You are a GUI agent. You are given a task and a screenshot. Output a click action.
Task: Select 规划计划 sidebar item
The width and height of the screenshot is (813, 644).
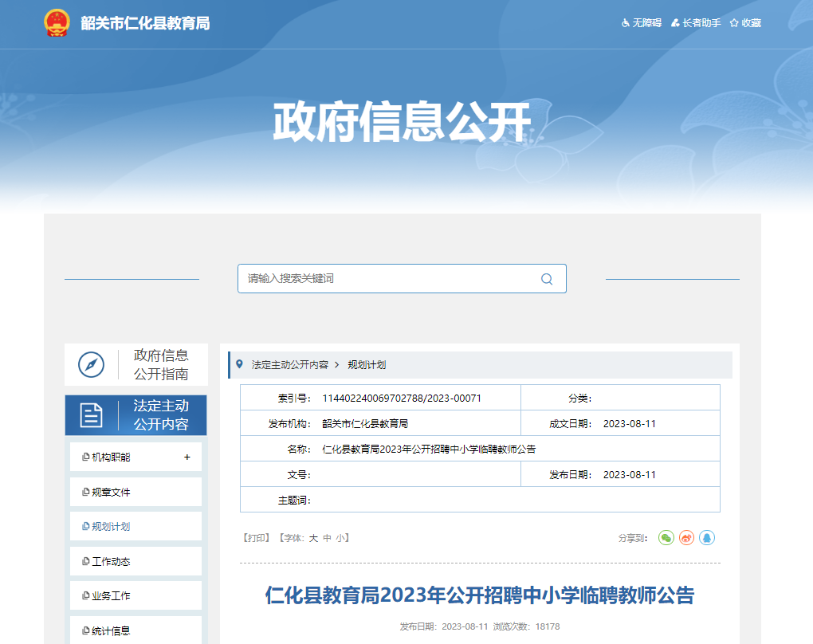[x=111, y=527]
